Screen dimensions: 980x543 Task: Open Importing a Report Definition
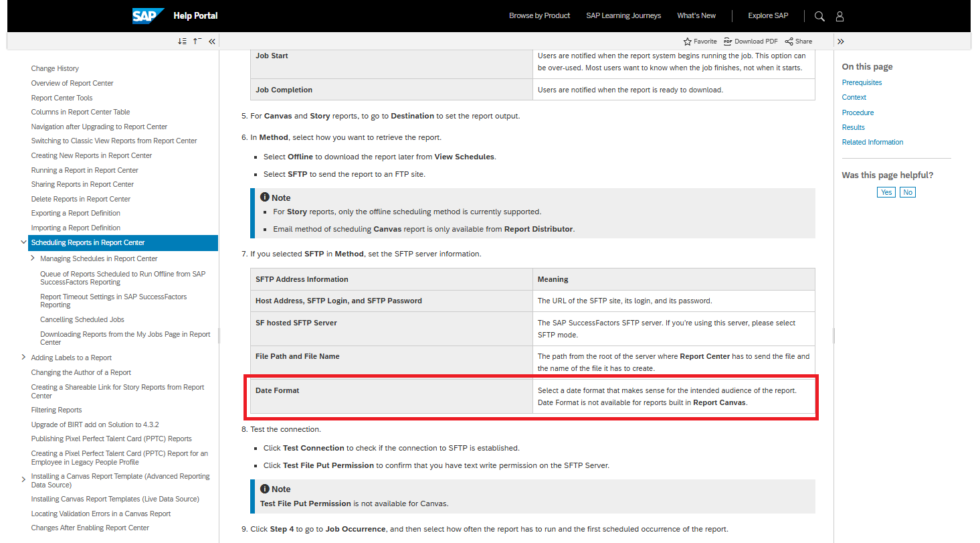pos(76,228)
